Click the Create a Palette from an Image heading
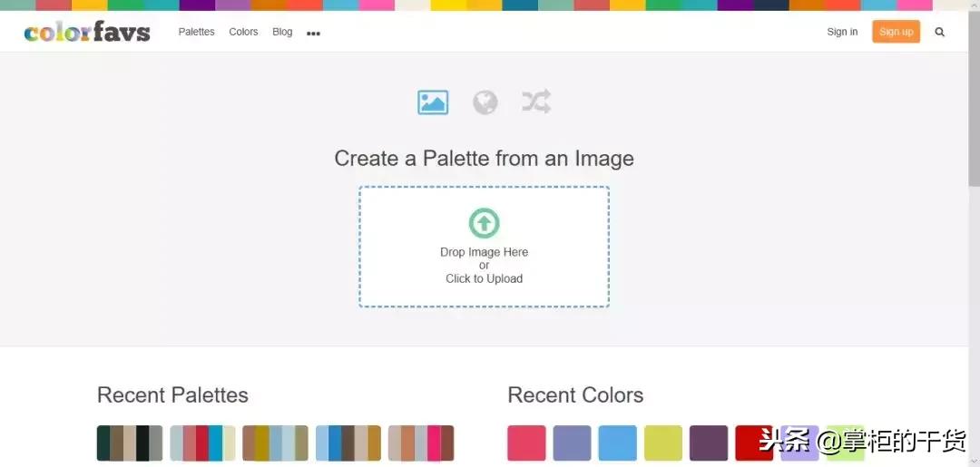Image resolution: width=980 pixels, height=467 pixels. click(x=484, y=158)
